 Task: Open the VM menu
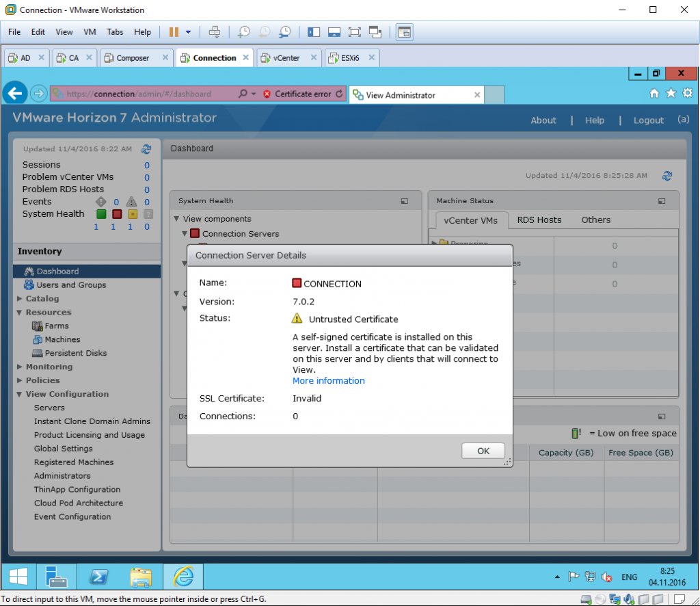tap(90, 31)
